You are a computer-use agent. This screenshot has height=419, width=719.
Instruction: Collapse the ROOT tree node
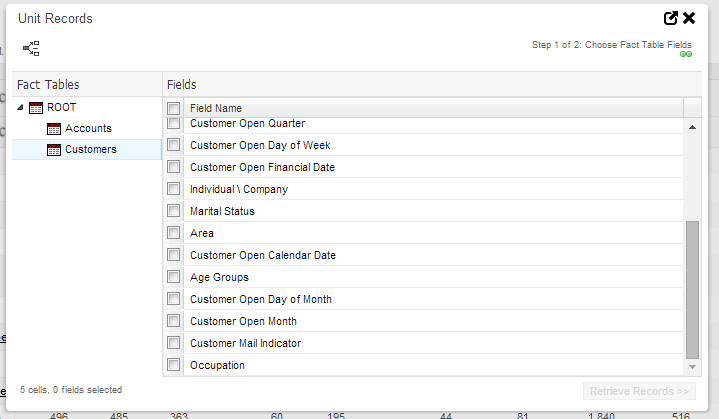21,108
